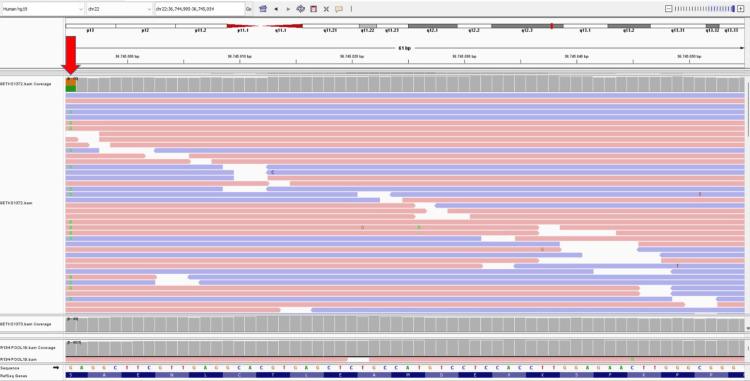750x381 pixels.
Task: Click the Resize tracks to fit icon
Action: point(326,9)
